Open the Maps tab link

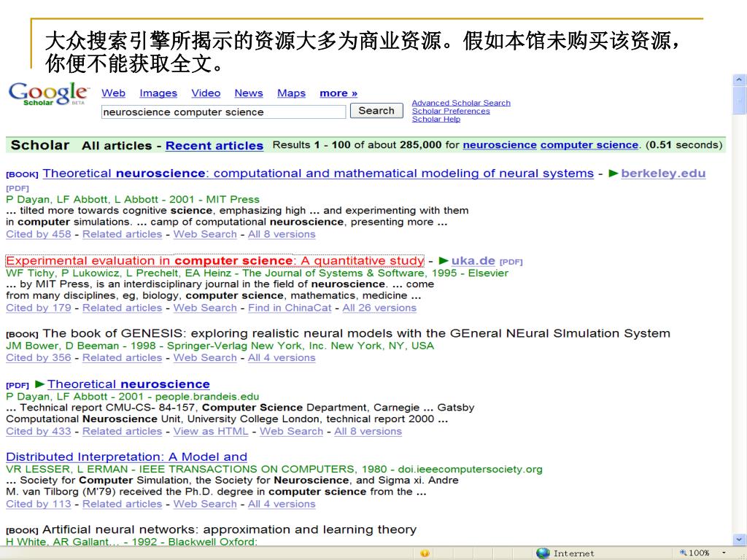[292, 93]
